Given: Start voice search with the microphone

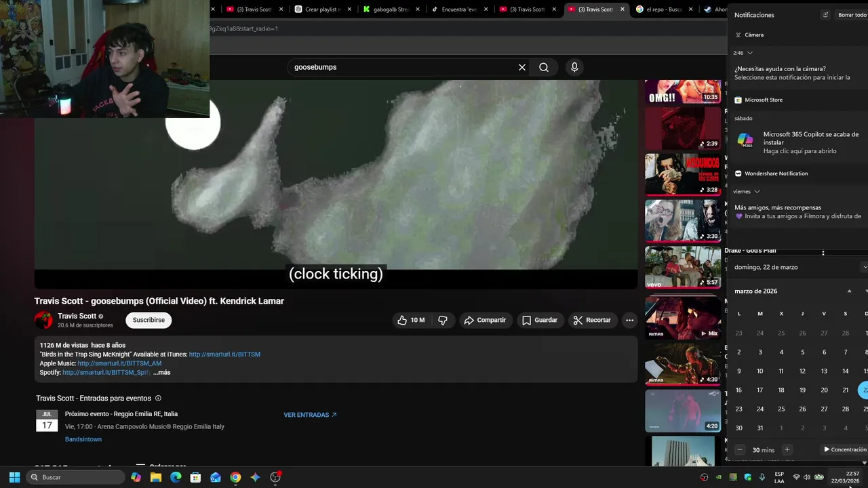Looking at the screenshot, I should [574, 67].
